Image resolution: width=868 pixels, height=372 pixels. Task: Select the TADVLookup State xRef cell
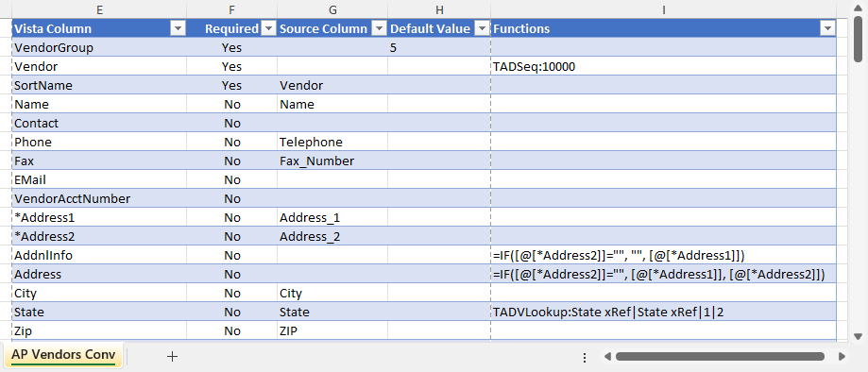coord(663,312)
